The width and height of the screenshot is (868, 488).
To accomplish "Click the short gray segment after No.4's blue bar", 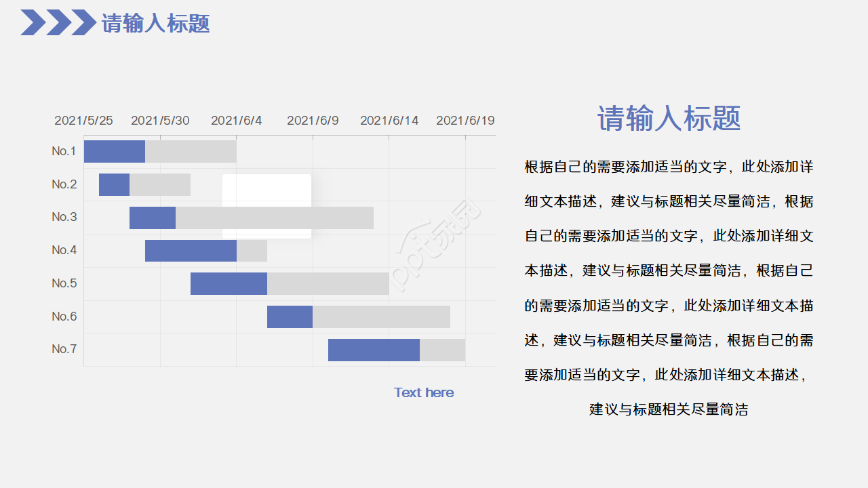I will 252,250.
